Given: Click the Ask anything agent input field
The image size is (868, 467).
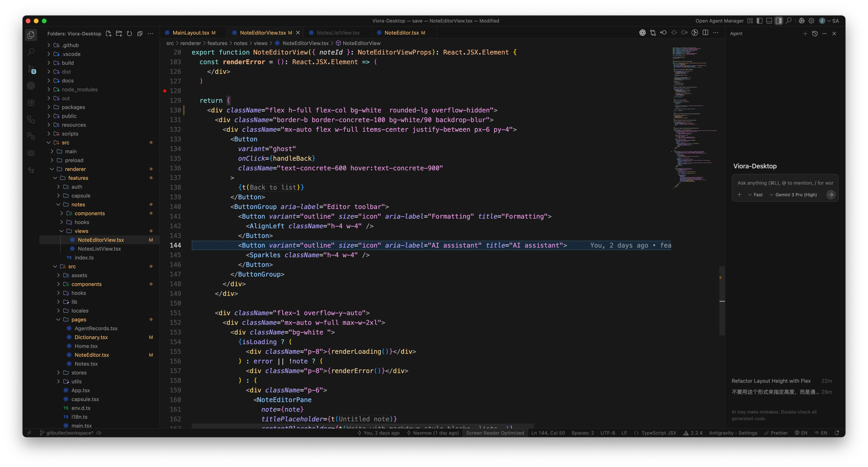Looking at the screenshot, I should pyautogui.click(x=785, y=183).
